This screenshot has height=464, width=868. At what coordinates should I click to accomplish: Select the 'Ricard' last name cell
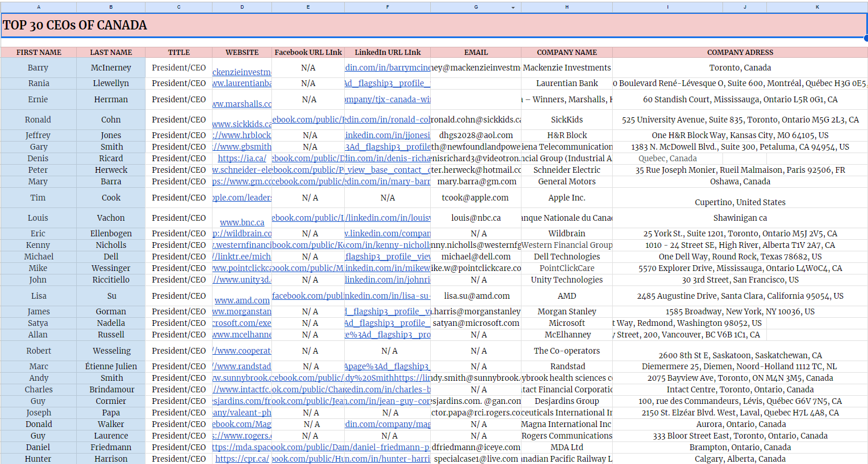tap(111, 158)
